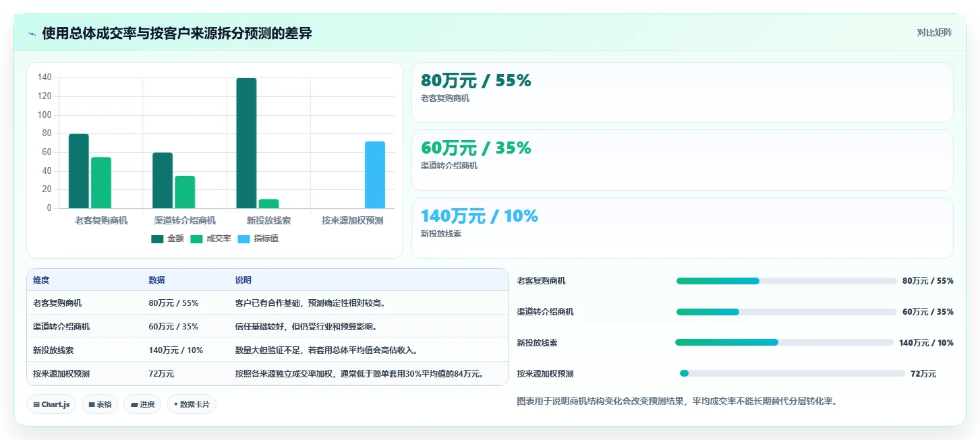
Task: Click the chart axis label 新投放线索
Action: click(269, 220)
